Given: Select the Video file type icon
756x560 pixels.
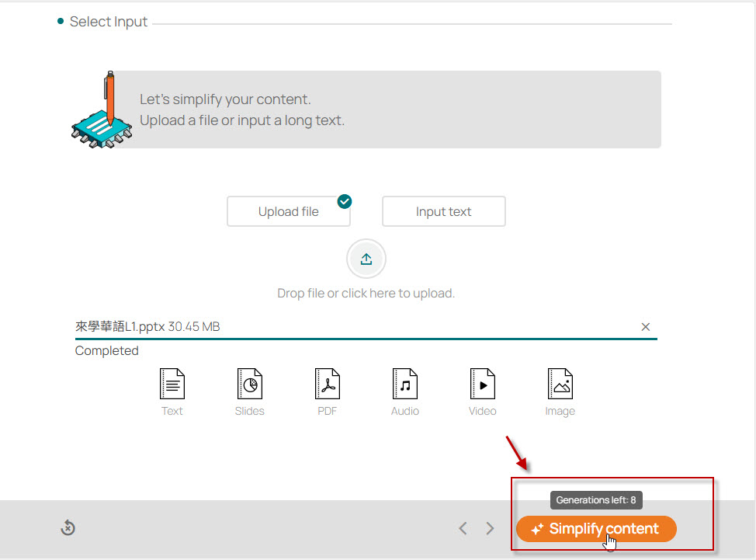Looking at the screenshot, I should pos(482,384).
